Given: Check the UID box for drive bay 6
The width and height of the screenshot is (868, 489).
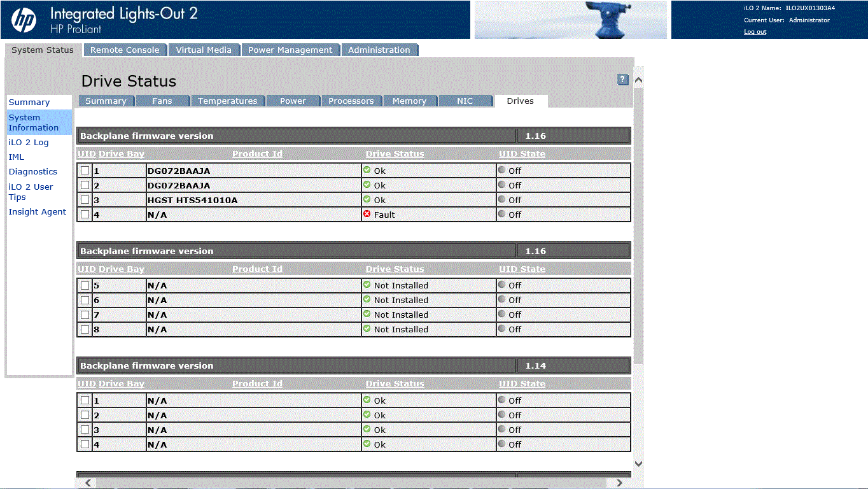Looking at the screenshot, I should (x=85, y=300).
